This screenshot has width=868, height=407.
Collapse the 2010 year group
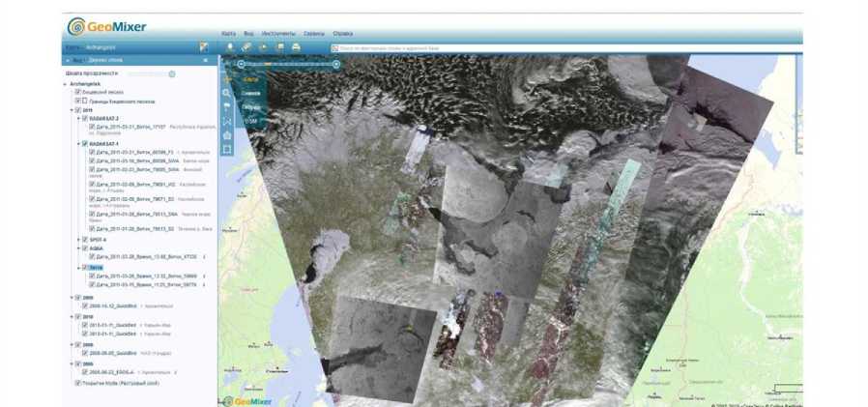click(72, 317)
